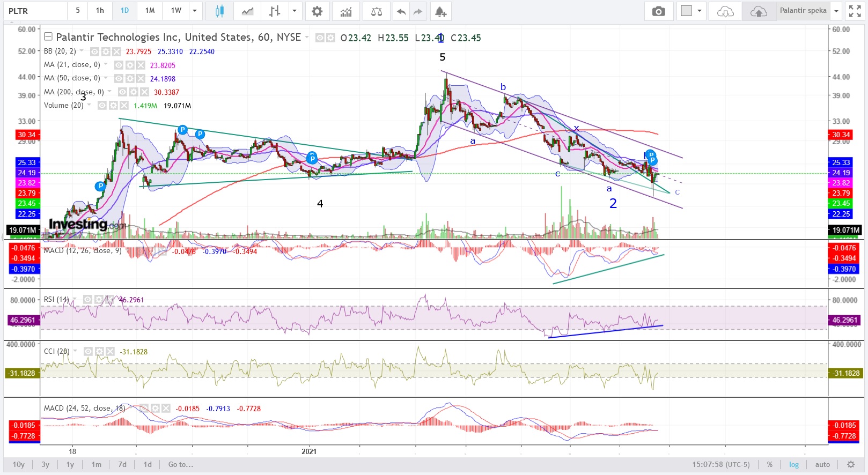Viewport: 868px width, 475px height.
Task: Open the Palantir speka layout dropdown
Action: coord(836,11)
